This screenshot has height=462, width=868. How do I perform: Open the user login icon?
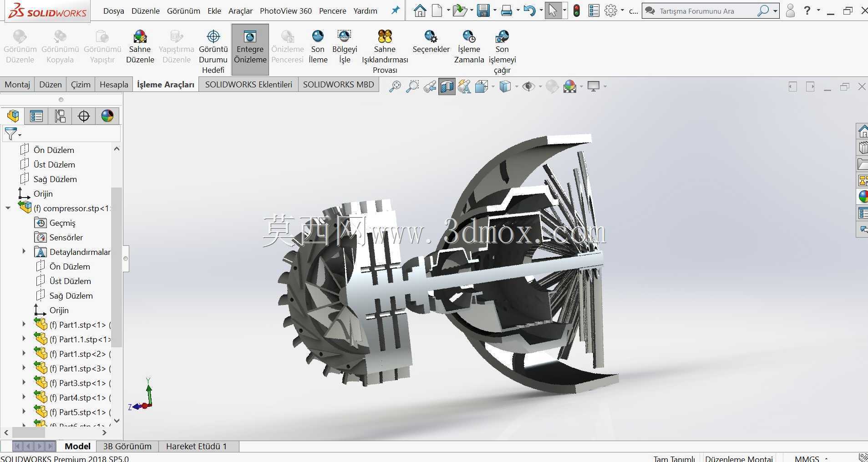(x=790, y=10)
